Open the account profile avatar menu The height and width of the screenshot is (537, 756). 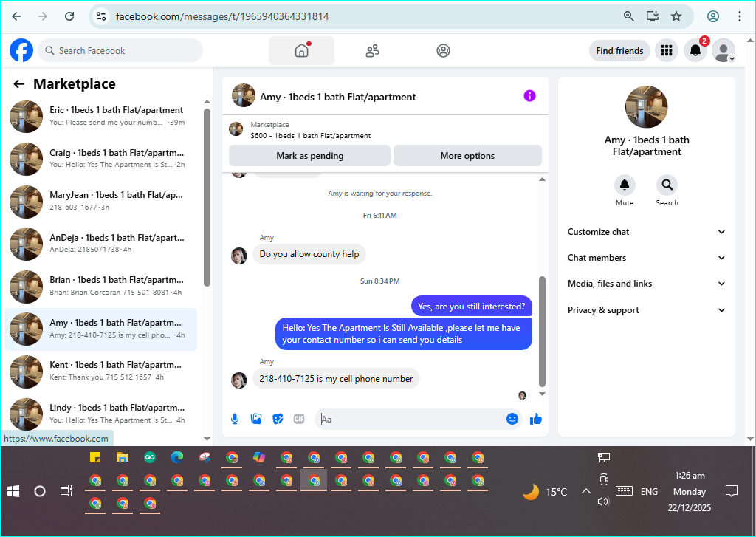724,51
